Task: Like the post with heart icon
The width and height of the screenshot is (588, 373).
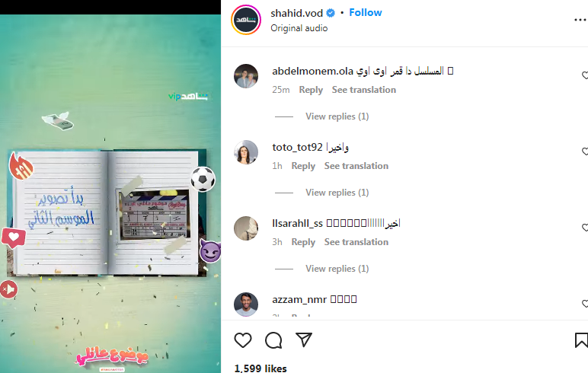Action: point(243,340)
